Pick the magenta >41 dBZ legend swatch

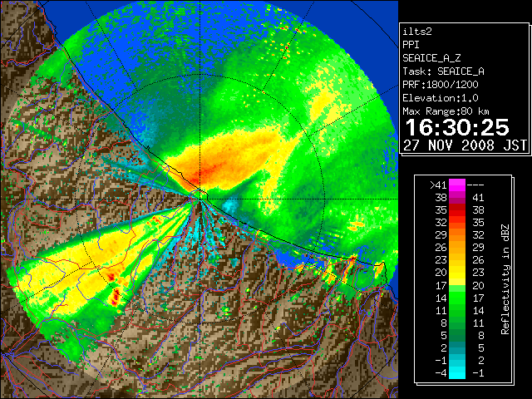point(457,185)
